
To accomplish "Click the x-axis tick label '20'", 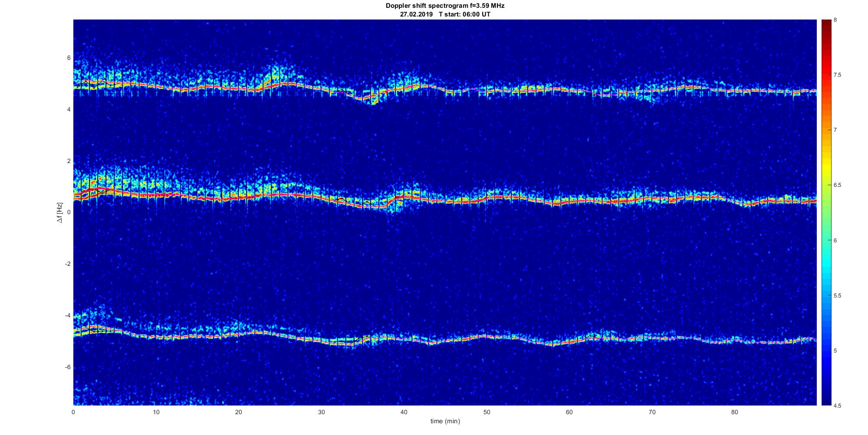I will (239, 412).
